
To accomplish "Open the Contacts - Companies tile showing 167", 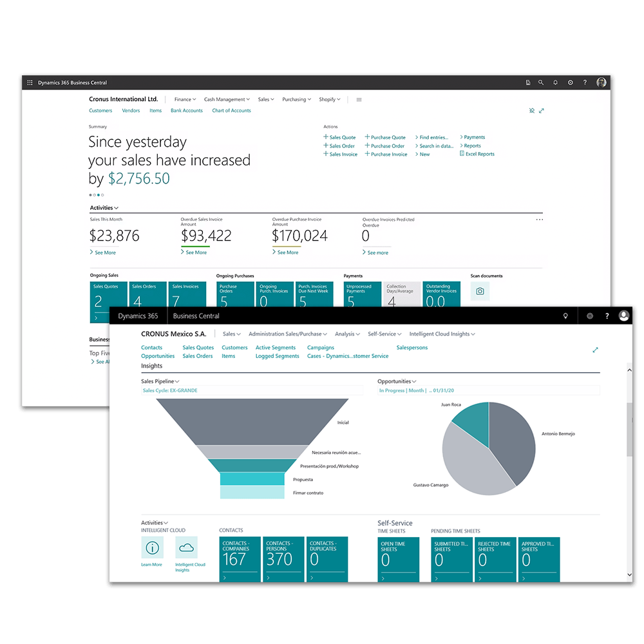I will [x=240, y=559].
